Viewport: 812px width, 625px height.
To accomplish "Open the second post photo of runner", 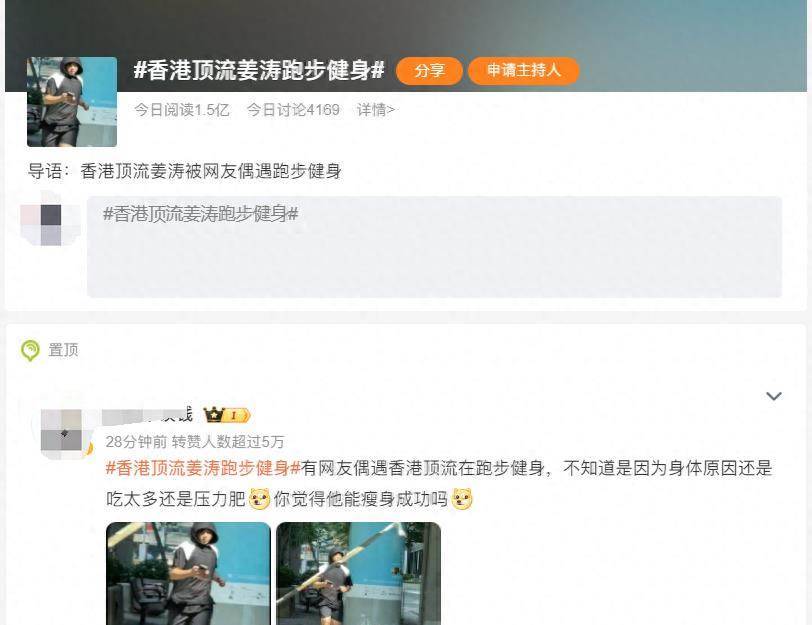I will (x=358, y=573).
